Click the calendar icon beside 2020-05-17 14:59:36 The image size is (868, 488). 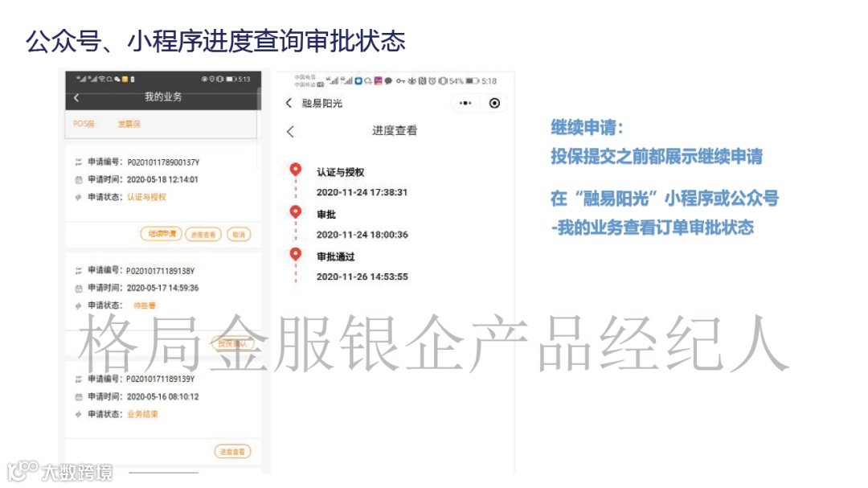pyautogui.click(x=78, y=288)
